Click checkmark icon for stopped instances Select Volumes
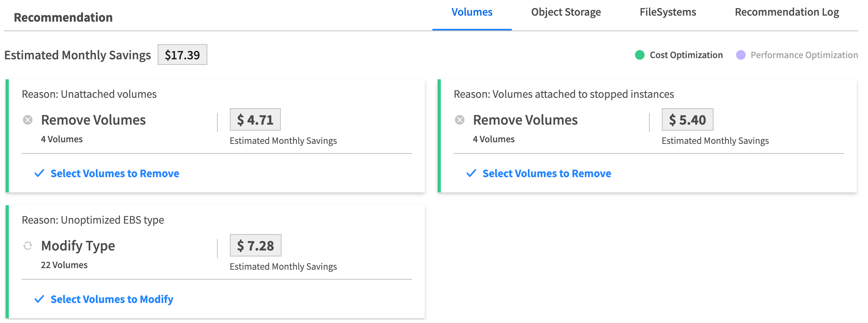868x323 pixels. tap(471, 174)
